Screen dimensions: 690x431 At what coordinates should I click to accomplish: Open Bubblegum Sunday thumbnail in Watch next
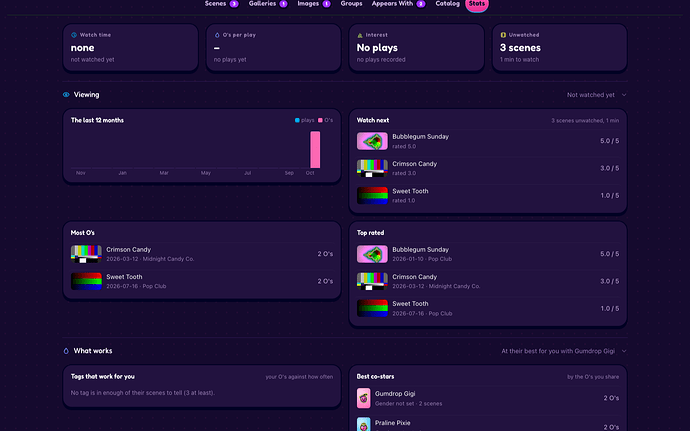(x=372, y=141)
